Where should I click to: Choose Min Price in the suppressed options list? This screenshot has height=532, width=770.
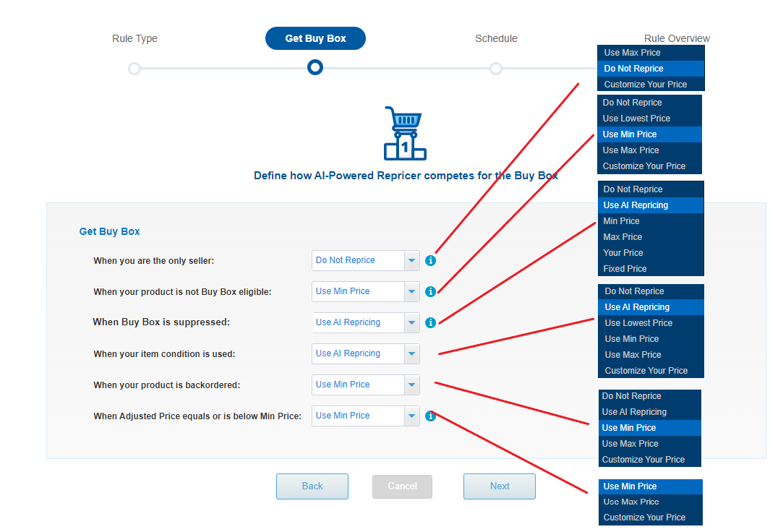[651, 221]
